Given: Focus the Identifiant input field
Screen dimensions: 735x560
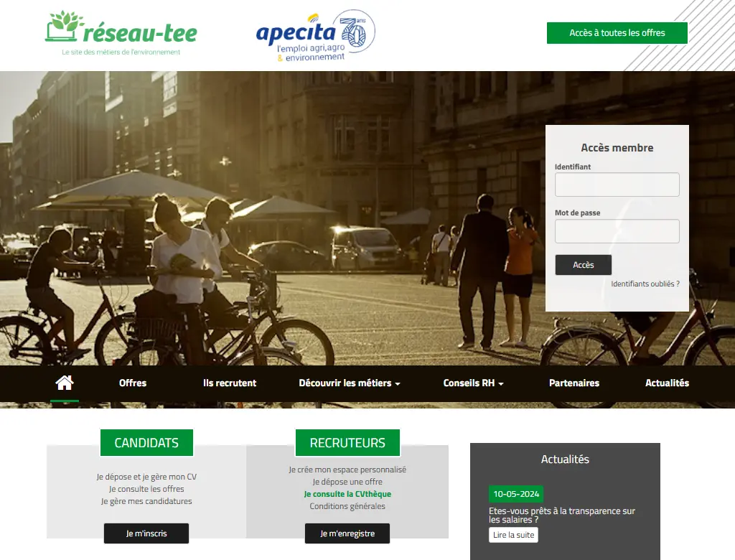Looking at the screenshot, I should (617, 185).
